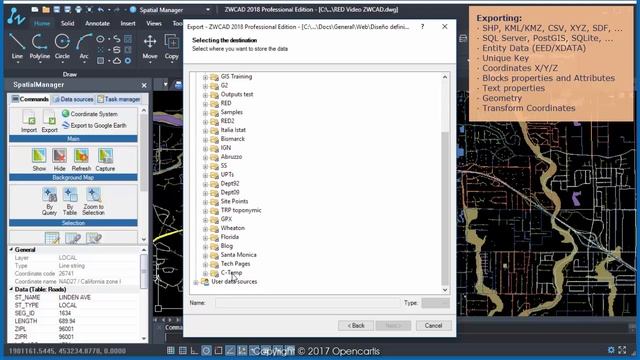This screenshot has height=360, width=640.
Task: Click the Cancel button
Action: tap(433, 325)
